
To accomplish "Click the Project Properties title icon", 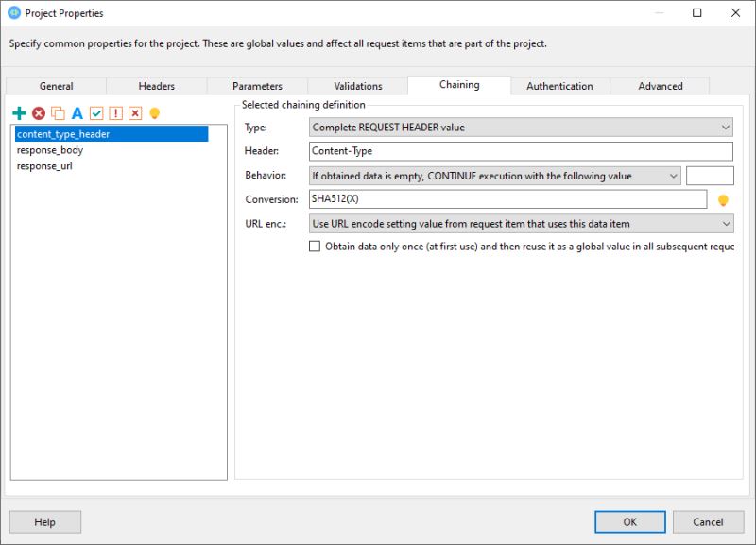I will coord(14,13).
